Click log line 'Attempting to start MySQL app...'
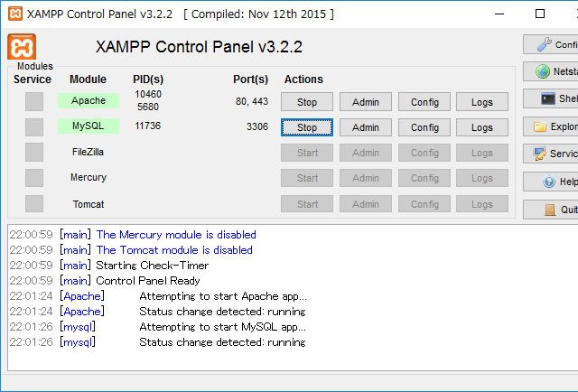The height and width of the screenshot is (392, 578). tap(223, 327)
